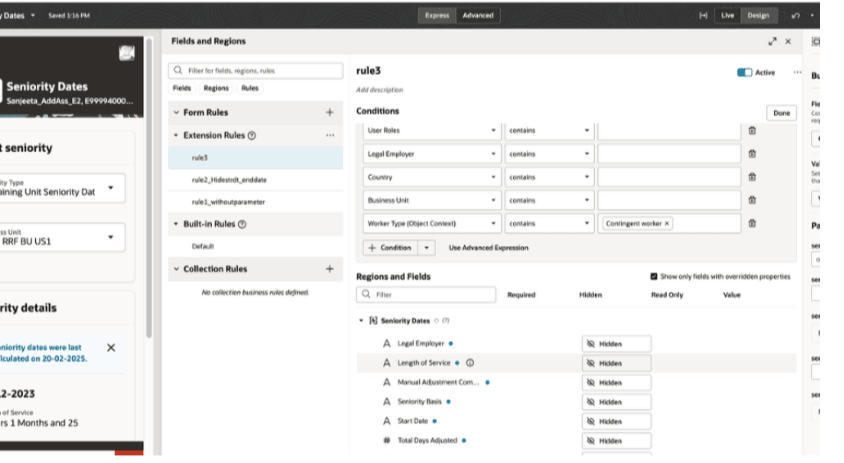Toggle Hidden for Legal Employer field
The width and height of the screenshot is (844, 463).
pos(616,344)
